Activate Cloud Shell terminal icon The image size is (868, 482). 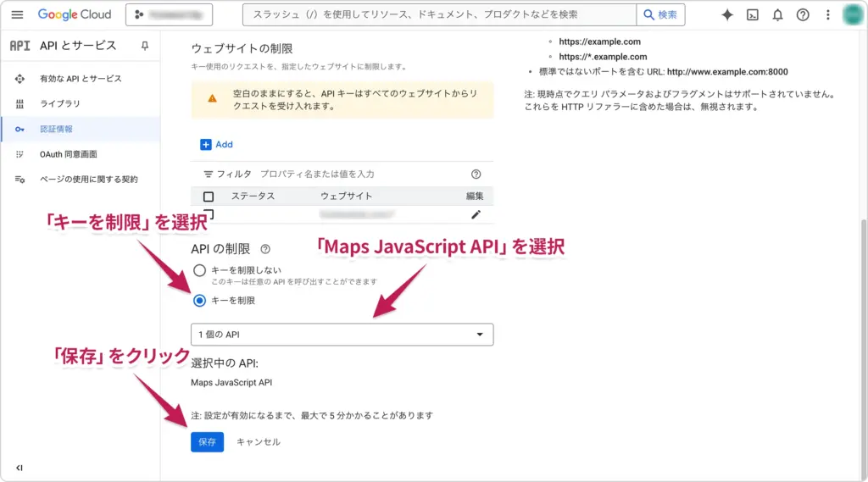[x=753, y=15]
